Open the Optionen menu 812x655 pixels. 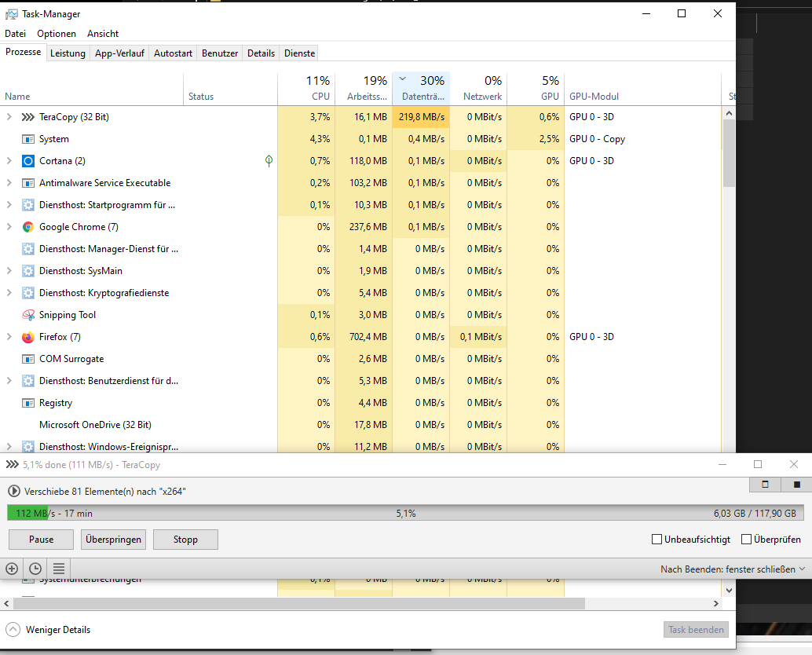click(57, 34)
